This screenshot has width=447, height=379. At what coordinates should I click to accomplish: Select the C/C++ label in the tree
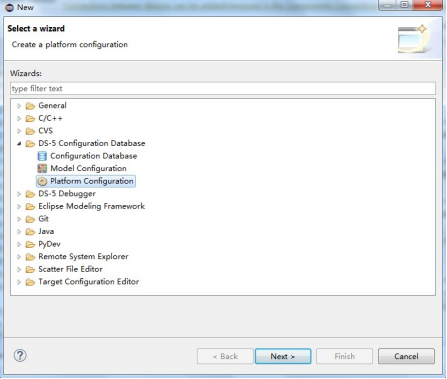click(50, 118)
